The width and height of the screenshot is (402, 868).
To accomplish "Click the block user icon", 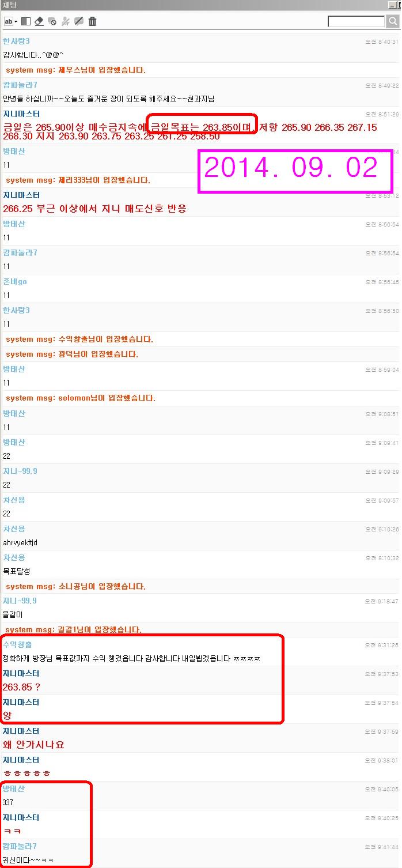I will pos(66,21).
